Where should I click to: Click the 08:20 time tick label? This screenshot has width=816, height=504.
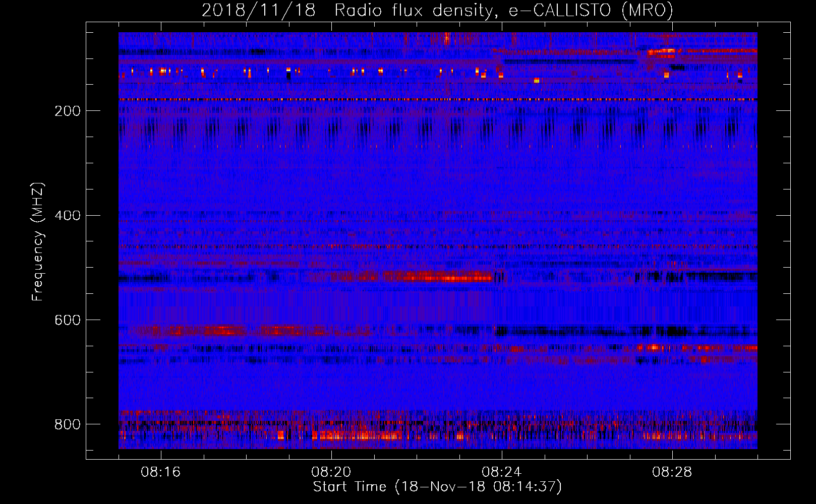pyautogui.click(x=331, y=472)
